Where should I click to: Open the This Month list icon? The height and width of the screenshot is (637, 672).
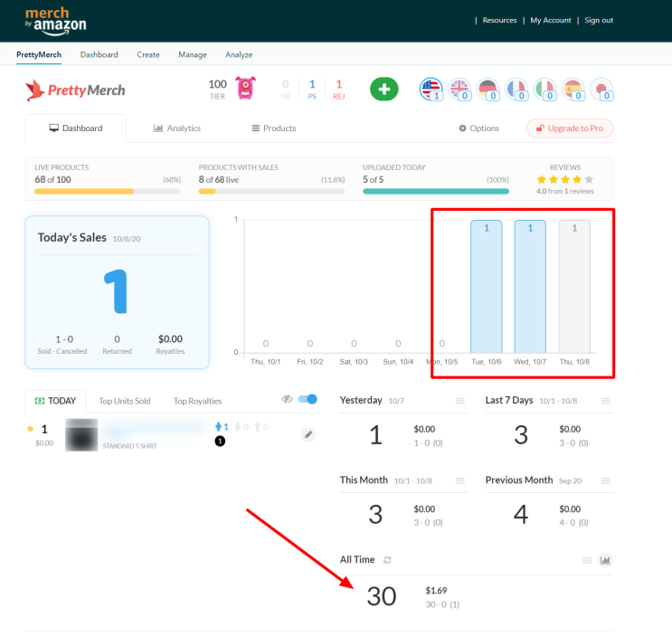(460, 480)
